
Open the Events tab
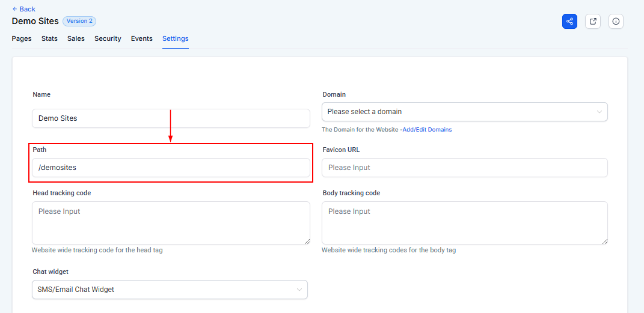pos(141,38)
